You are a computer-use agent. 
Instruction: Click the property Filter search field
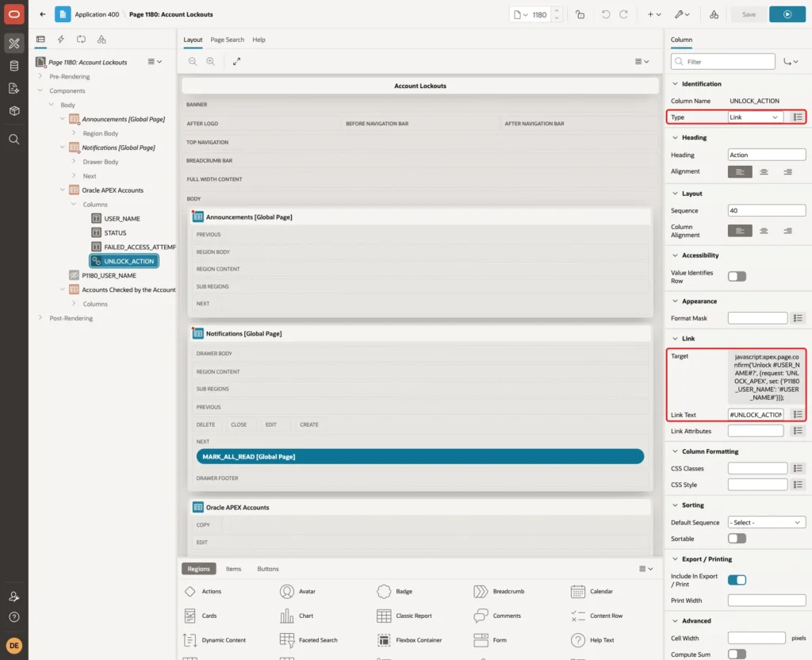pyautogui.click(x=723, y=62)
